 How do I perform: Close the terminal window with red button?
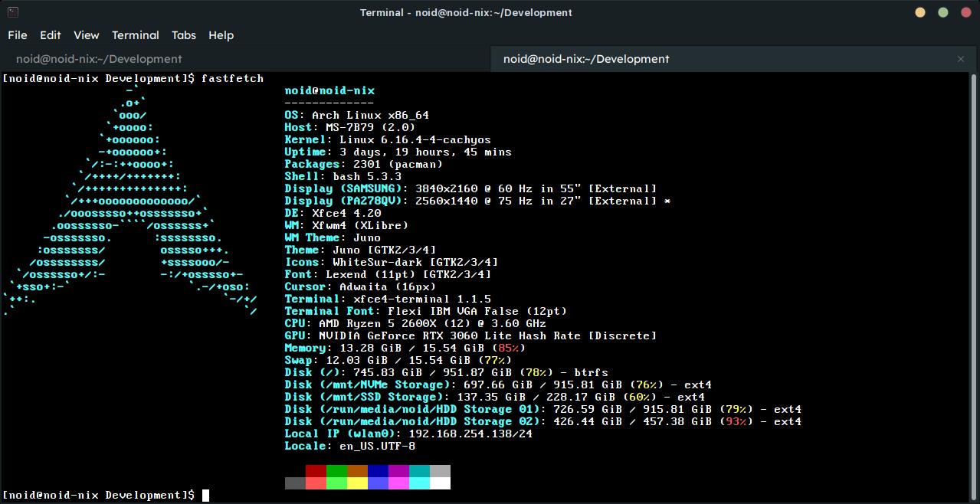click(x=965, y=12)
